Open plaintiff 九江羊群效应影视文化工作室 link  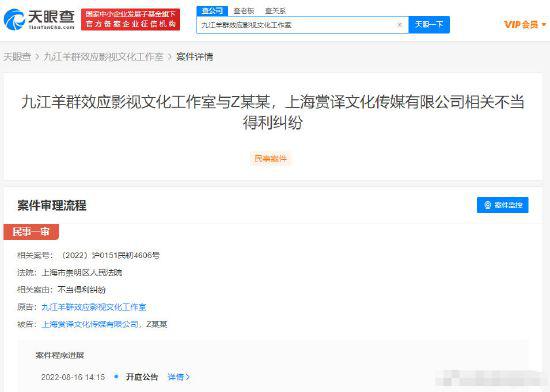pos(94,307)
